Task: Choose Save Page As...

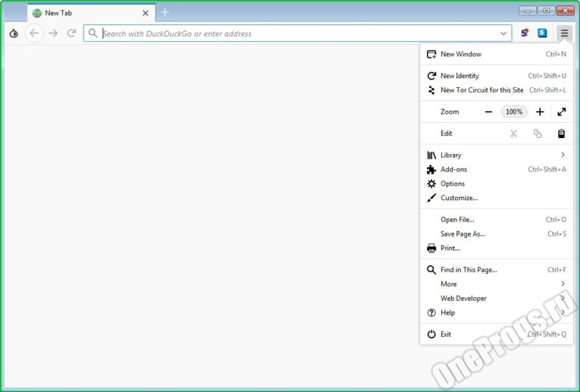Action: click(497, 234)
